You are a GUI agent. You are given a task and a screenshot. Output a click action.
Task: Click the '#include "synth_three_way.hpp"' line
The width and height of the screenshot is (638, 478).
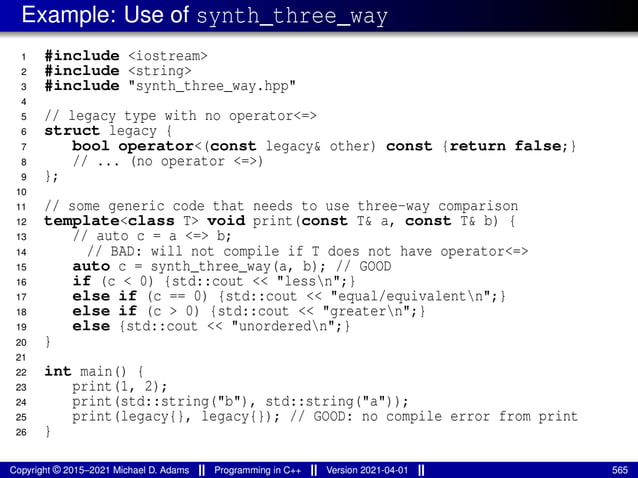point(170,86)
